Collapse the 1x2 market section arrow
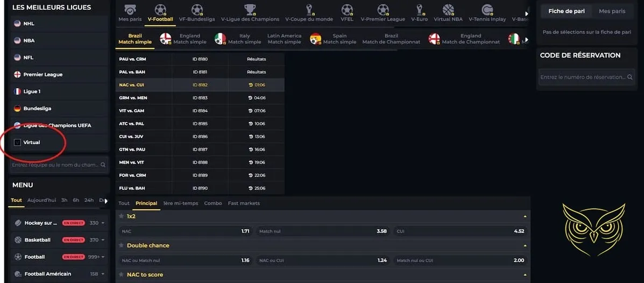This screenshot has width=644, height=283. click(525, 216)
